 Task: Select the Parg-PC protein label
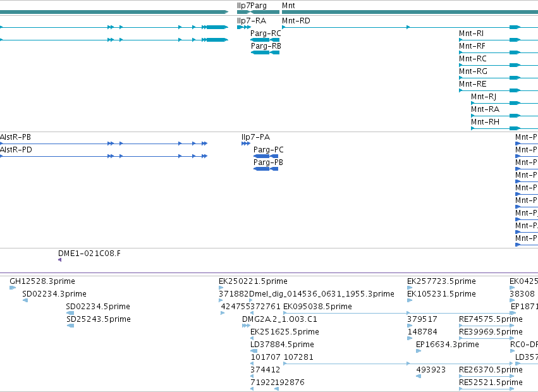pos(268,150)
